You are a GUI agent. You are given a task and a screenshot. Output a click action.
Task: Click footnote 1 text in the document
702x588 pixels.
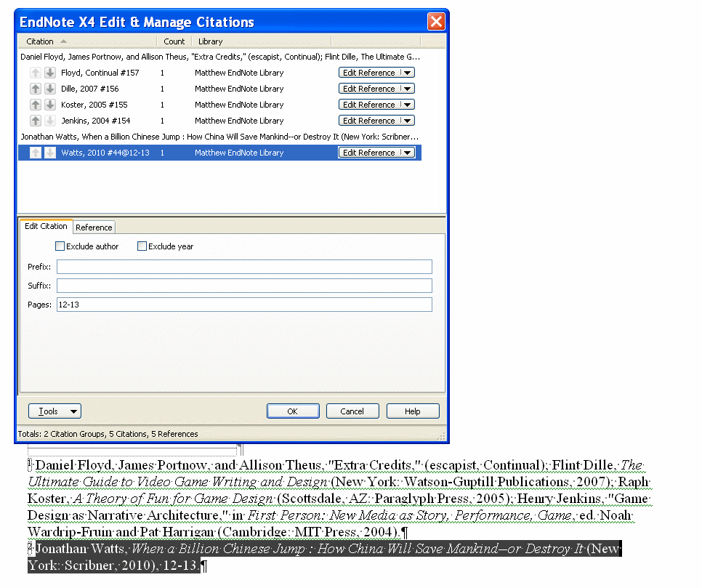point(339,498)
